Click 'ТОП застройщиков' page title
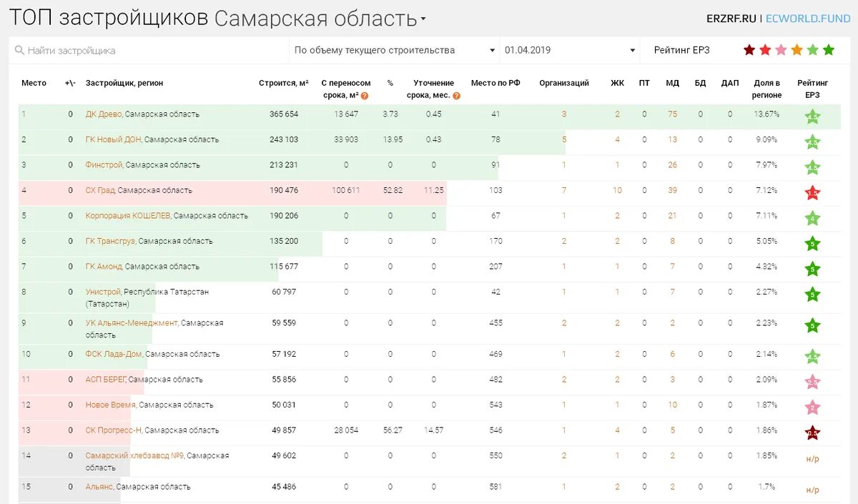 click(x=109, y=19)
